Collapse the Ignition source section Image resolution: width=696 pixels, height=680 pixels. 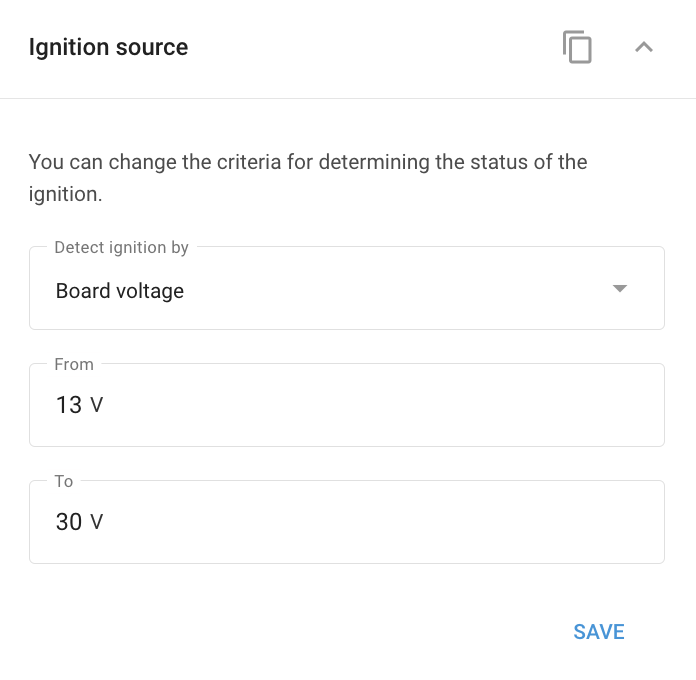tap(644, 47)
